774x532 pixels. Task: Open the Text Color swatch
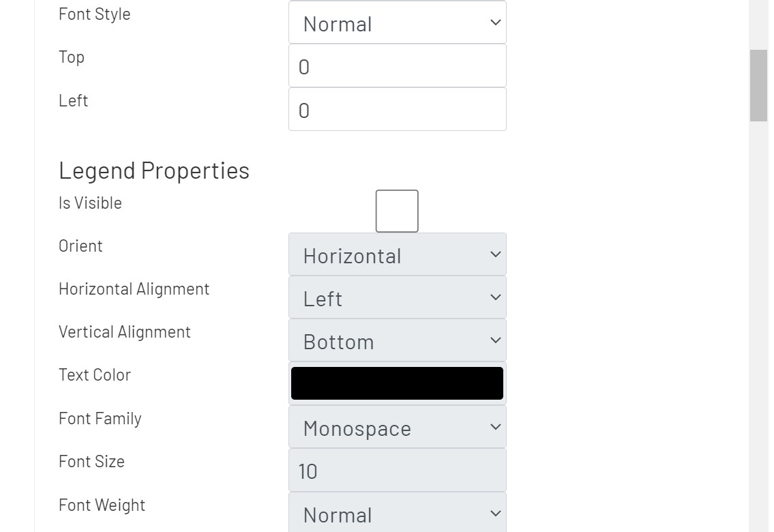tap(398, 383)
